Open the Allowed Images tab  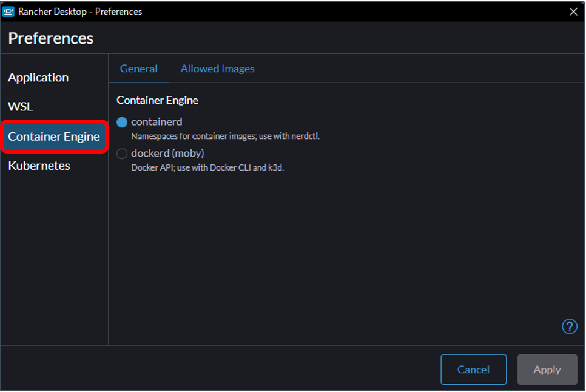pyautogui.click(x=217, y=69)
